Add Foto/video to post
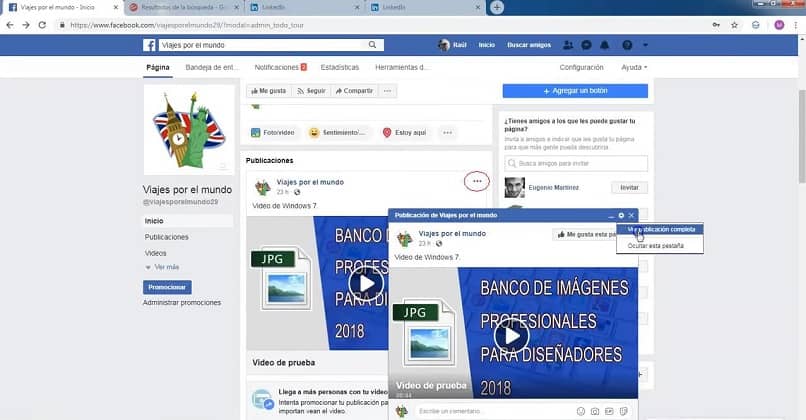 click(272, 133)
